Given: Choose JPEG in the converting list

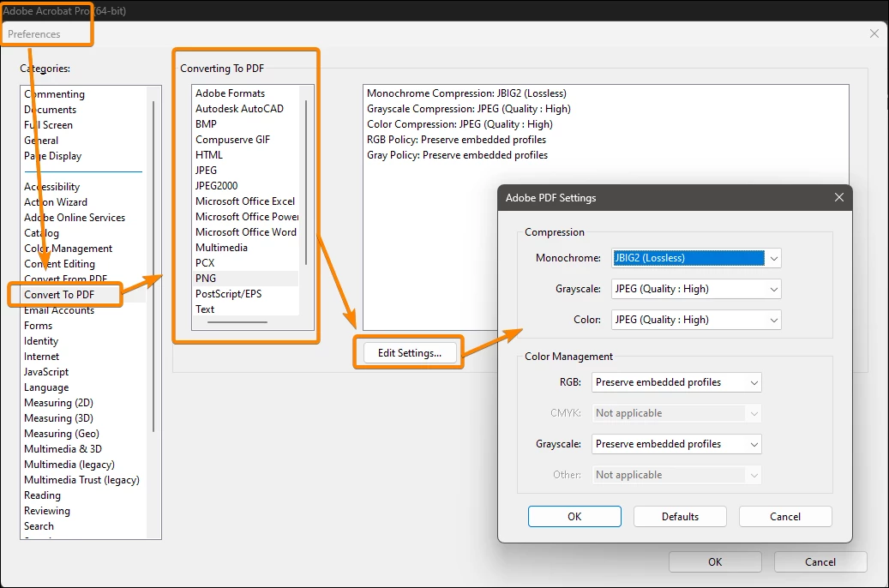Looking at the screenshot, I should pos(206,170).
